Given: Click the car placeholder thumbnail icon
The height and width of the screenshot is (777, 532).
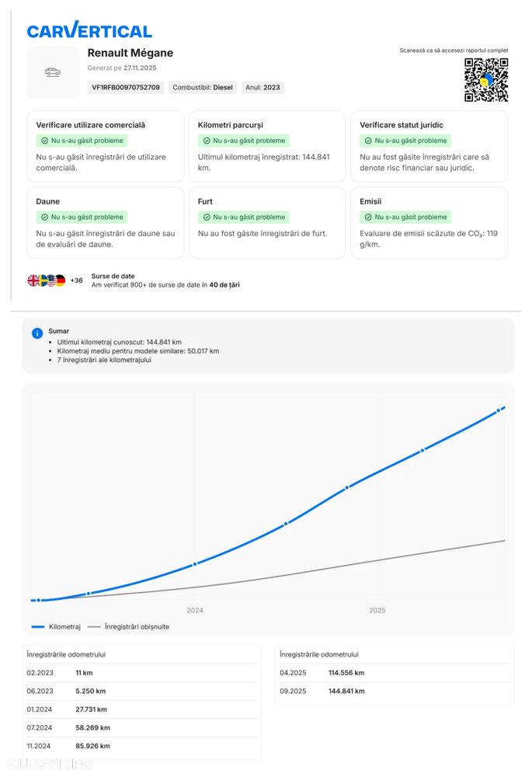Looking at the screenshot, I should coord(53,72).
